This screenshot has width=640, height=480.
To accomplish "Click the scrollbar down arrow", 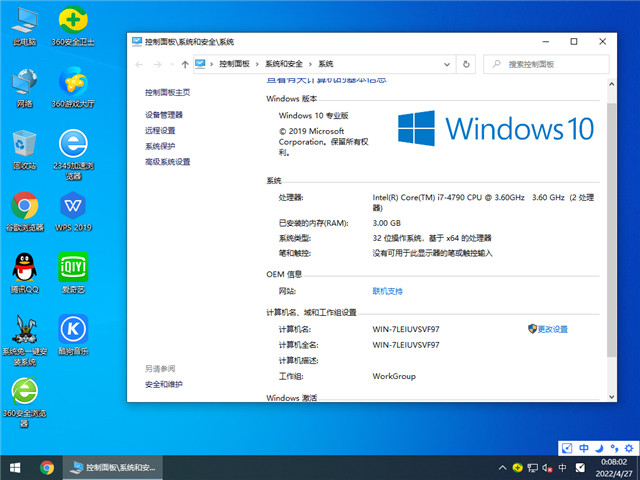I will 611,397.
